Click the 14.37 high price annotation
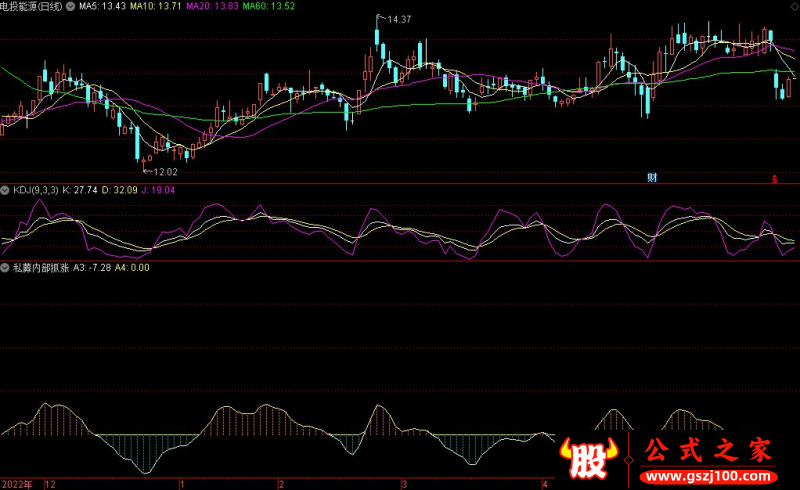 click(397, 20)
